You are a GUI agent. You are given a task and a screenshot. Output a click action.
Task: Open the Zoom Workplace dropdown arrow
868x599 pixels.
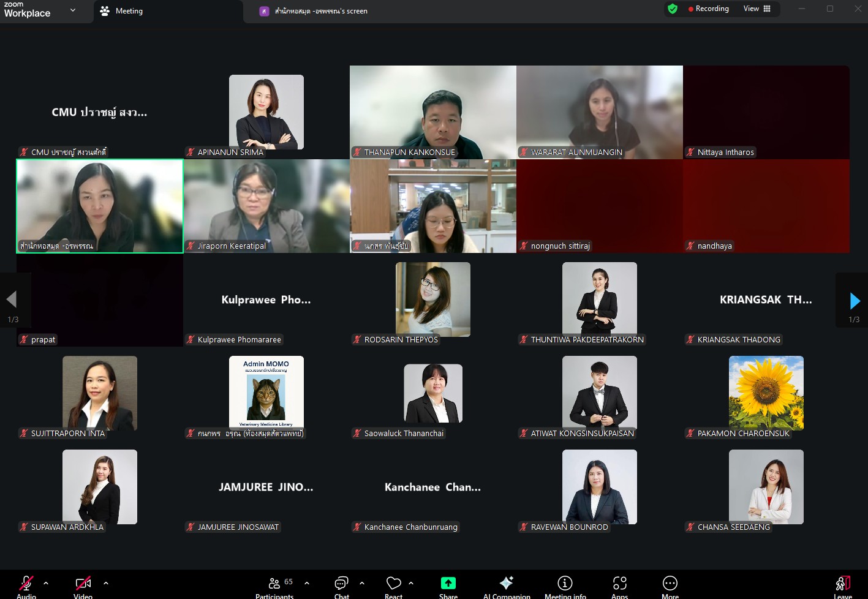click(x=73, y=10)
